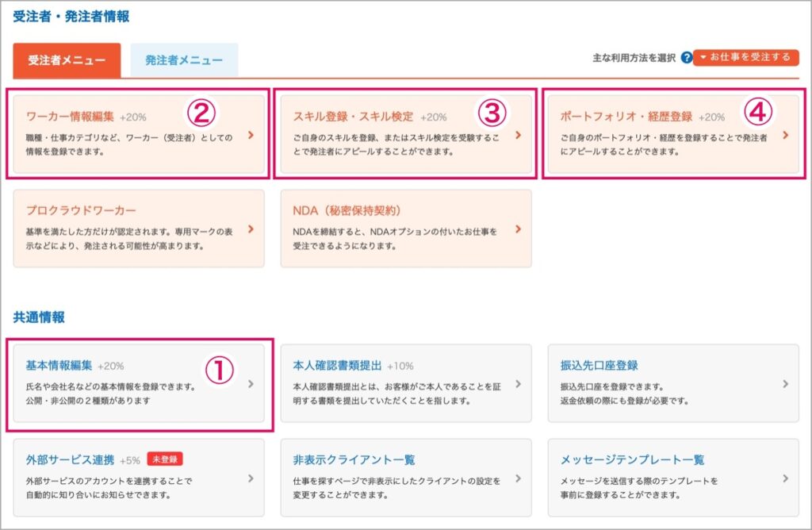Click the red 未登録 badge
The image size is (812, 530).
click(165, 459)
